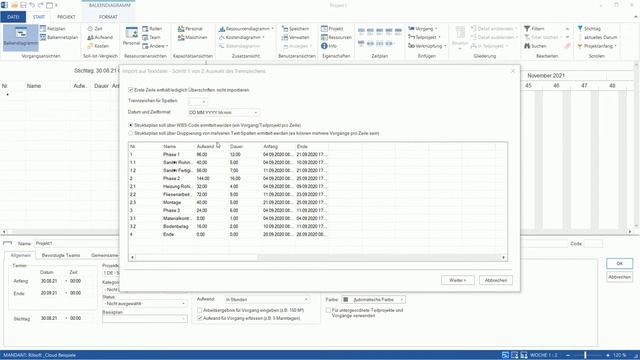This screenshot has height=360, width=640.
Task: Click the undo arrow in title bar
Action: (x=32, y=5)
